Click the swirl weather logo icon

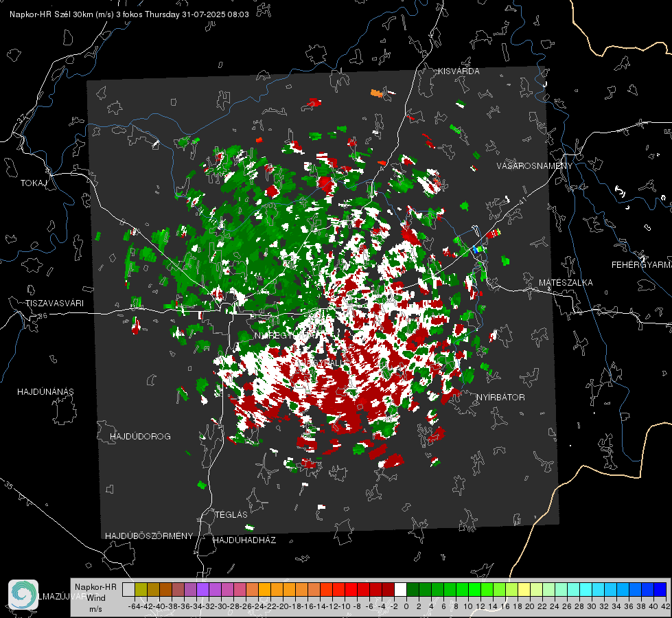click(x=23, y=595)
